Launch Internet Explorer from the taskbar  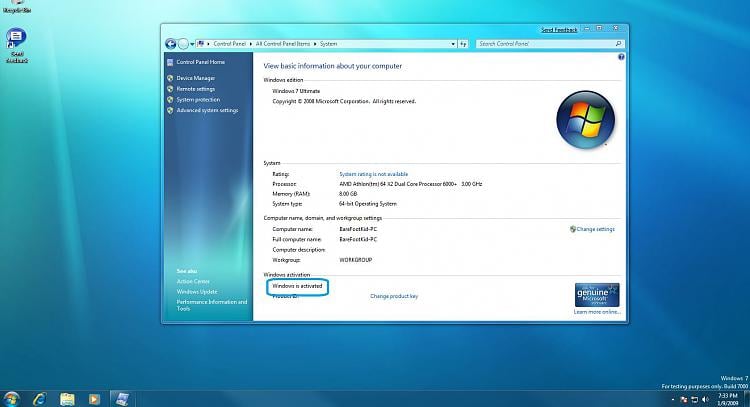(x=40, y=399)
